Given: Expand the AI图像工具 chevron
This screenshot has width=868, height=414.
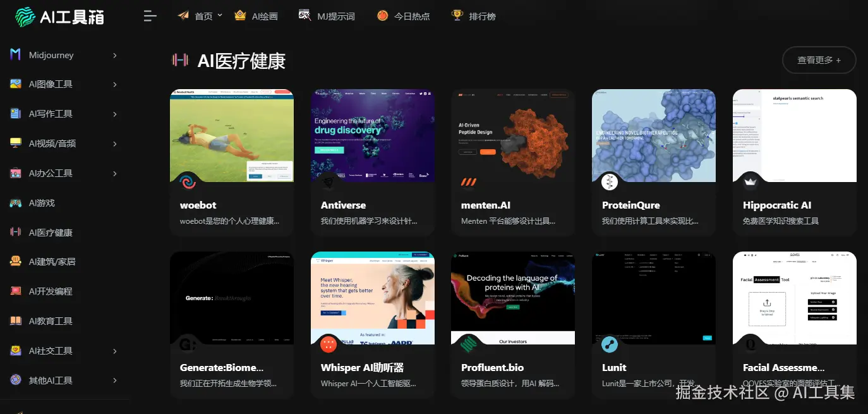Looking at the screenshot, I should click(x=115, y=85).
